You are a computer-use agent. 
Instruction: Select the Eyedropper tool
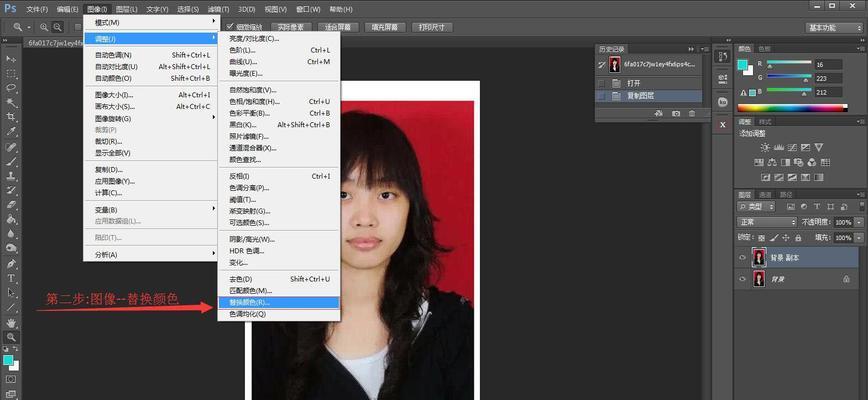pos(11,132)
